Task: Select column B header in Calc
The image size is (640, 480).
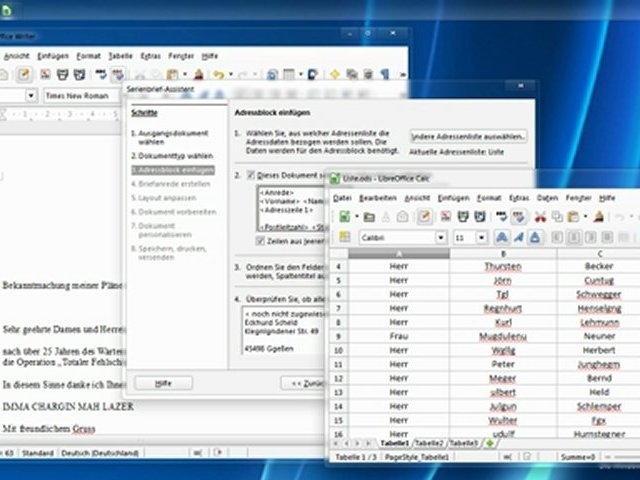Action: pyautogui.click(x=502, y=254)
